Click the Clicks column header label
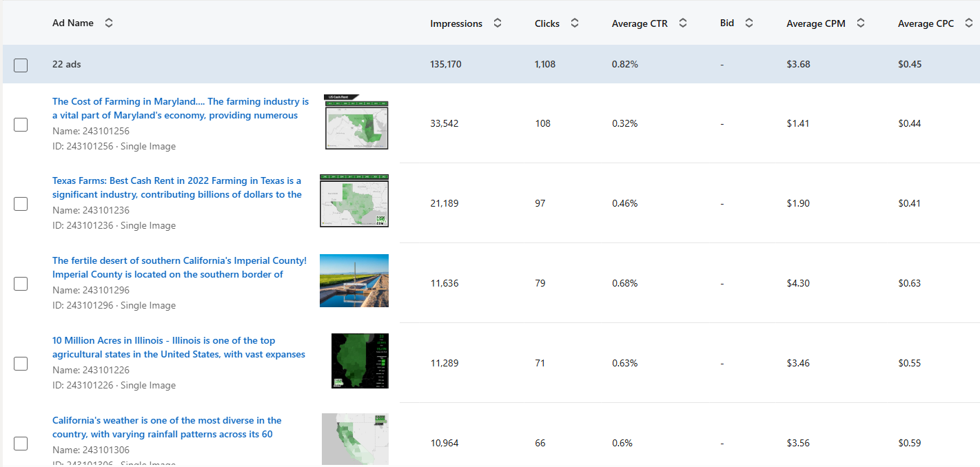Viewport: 980px width, 467px height. (x=547, y=23)
